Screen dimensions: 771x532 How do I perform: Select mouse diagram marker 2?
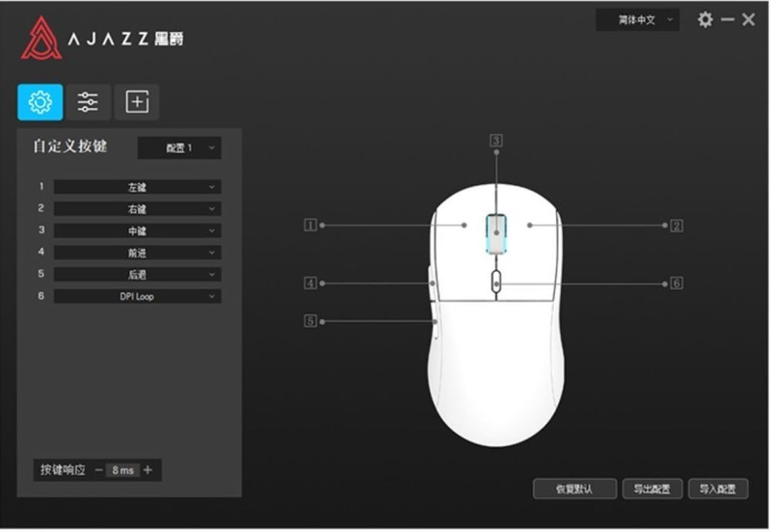(677, 226)
